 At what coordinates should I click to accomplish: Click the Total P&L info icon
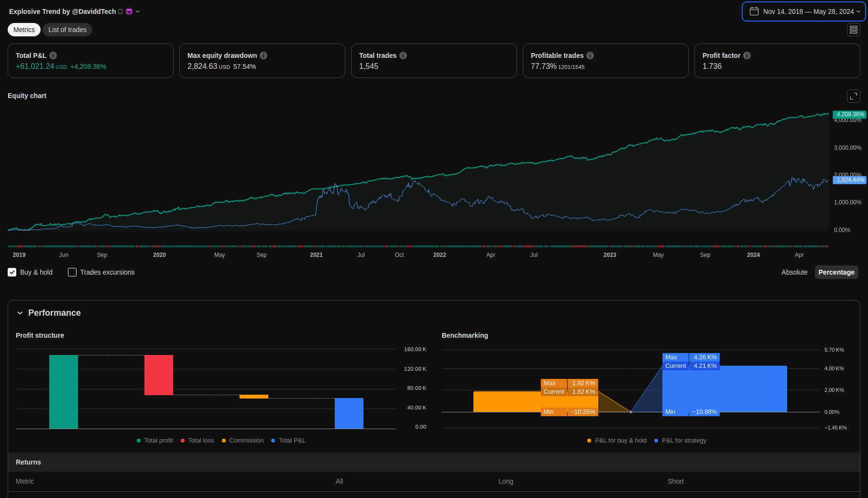click(x=53, y=55)
